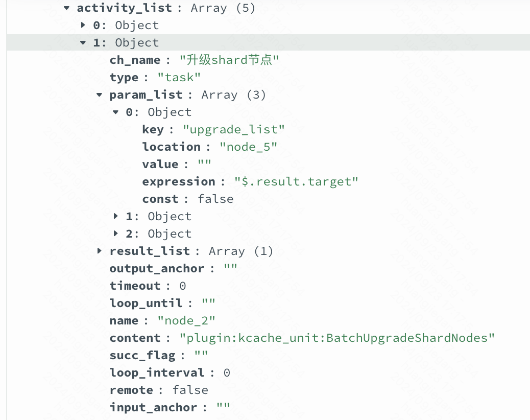Select the ch_name value 升级shard节点
530x420 pixels.
point(229,60)
